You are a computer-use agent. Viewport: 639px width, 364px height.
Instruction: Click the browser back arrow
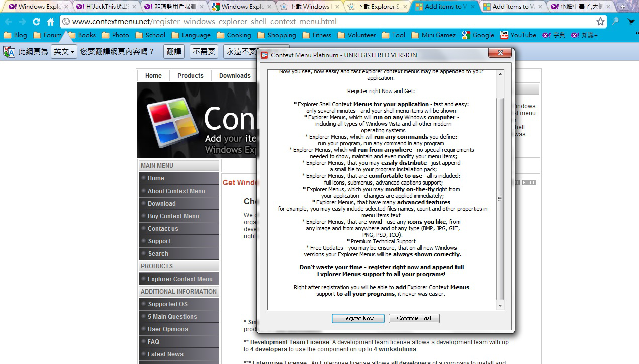point(9,22)
